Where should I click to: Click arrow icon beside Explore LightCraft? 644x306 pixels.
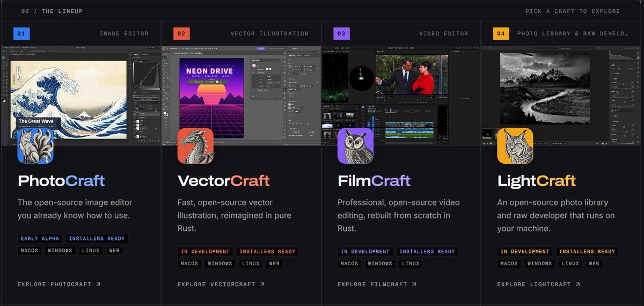point(577,284)
